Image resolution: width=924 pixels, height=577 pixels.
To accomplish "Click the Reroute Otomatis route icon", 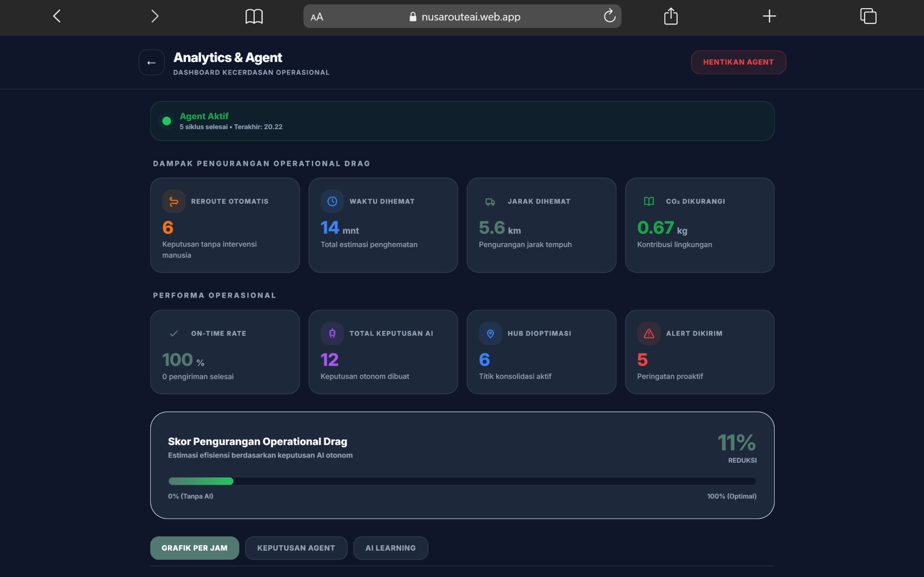I will click(174, 201).
